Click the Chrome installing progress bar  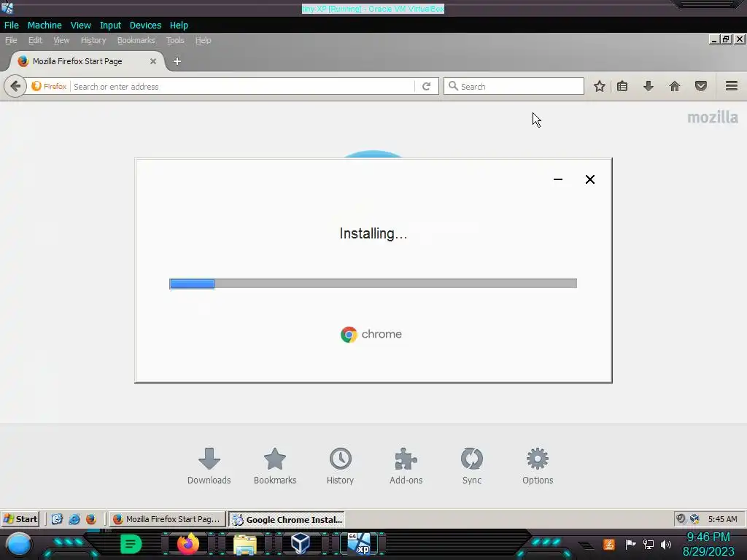tap(373, 284)
